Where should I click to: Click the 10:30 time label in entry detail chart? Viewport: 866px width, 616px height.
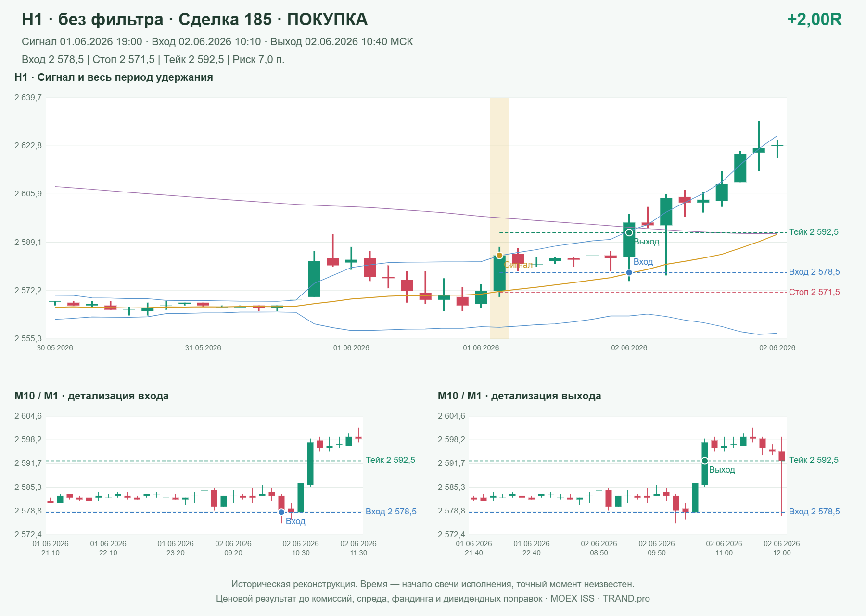point(301,553)
